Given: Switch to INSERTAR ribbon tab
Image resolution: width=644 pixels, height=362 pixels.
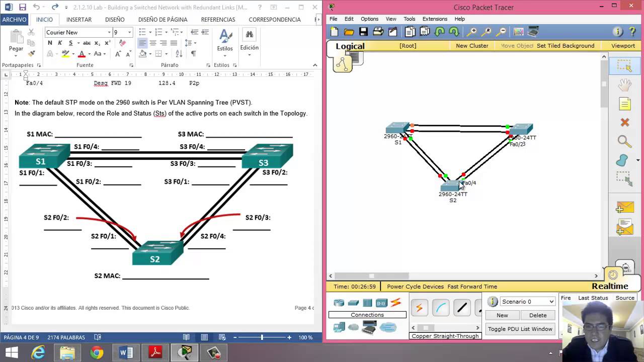Looking at the screenshot, I should point(79,19).
